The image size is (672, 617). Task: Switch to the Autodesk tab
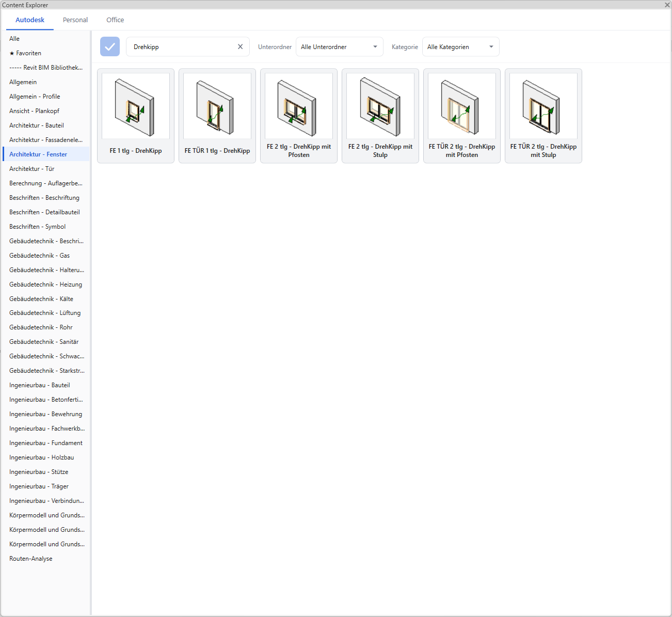pos(30,20)
